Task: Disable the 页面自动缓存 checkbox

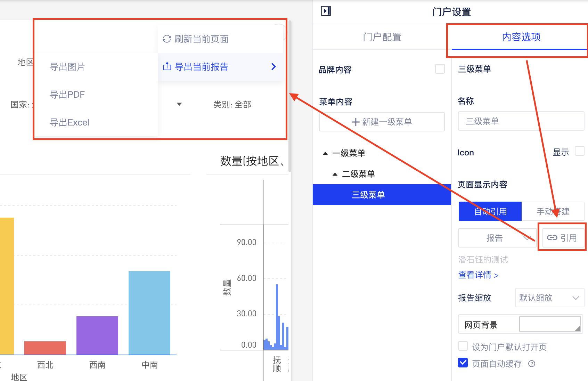Action: [463, 363]
